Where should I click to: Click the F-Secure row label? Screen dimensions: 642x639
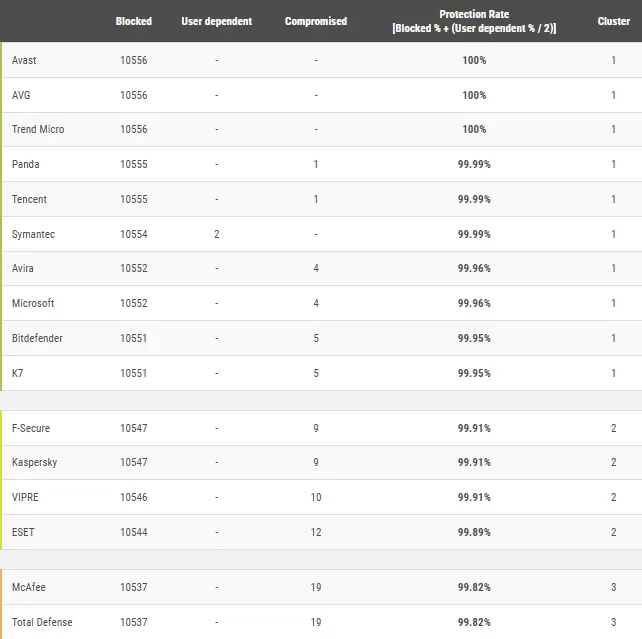click(x=31, y=428)
